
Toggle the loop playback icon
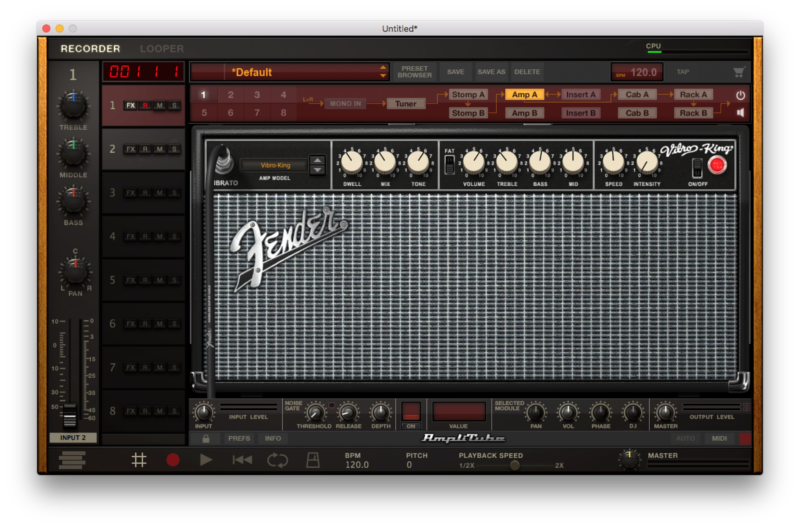[277, 460]
